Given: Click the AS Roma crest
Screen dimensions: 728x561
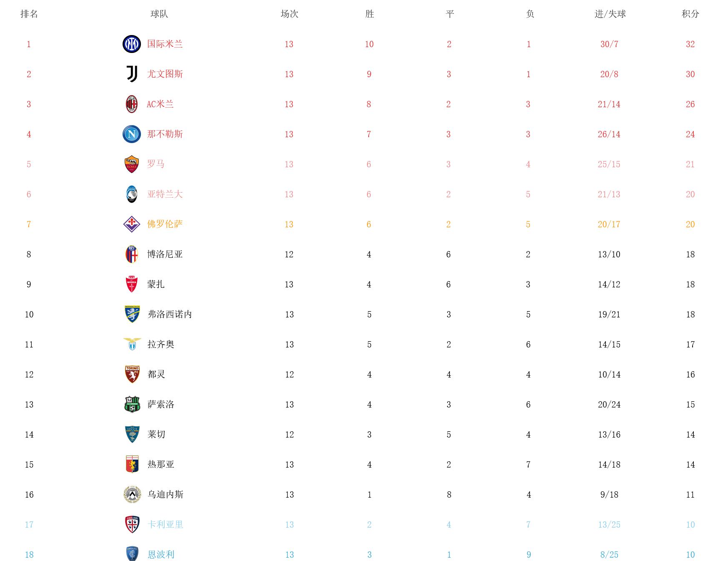Looking at the screenshot, I should 132,164.
